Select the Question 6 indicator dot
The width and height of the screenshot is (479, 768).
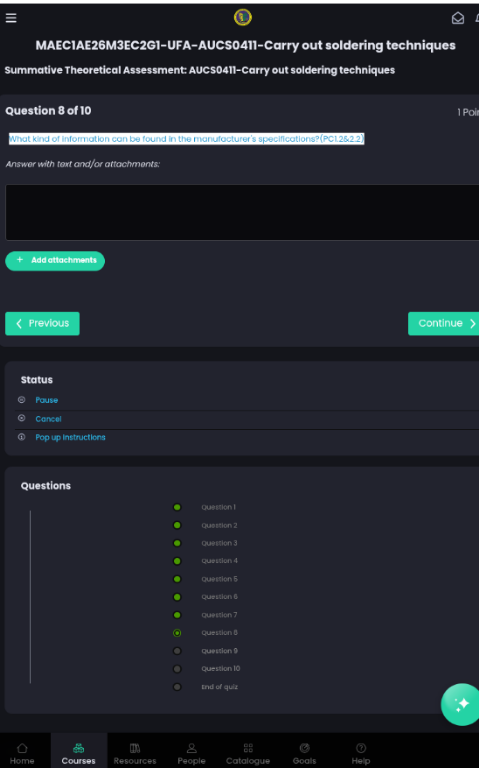177,597
